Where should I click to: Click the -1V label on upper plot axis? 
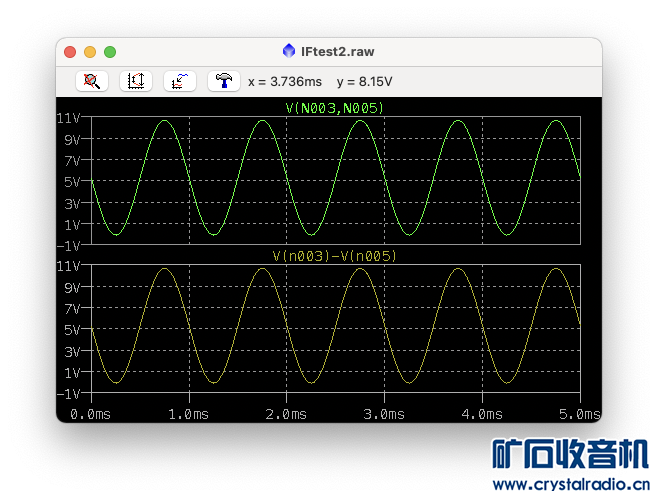point(68,246)
